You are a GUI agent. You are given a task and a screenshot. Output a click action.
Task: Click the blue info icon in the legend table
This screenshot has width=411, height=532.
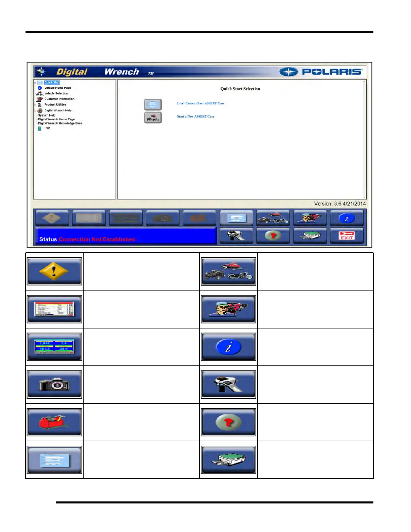coord(228,347)
